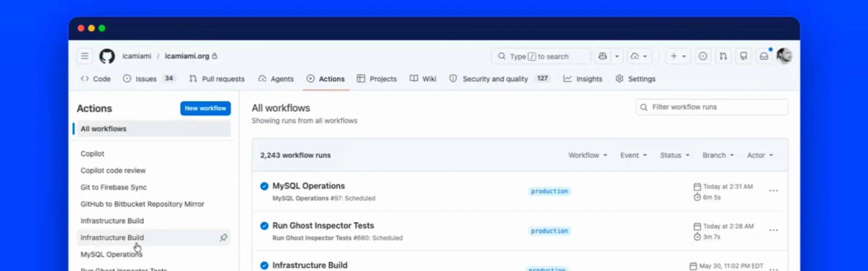
Task: Select the highlighted Infrastructure Build workflow
Action: pos(153,238)
